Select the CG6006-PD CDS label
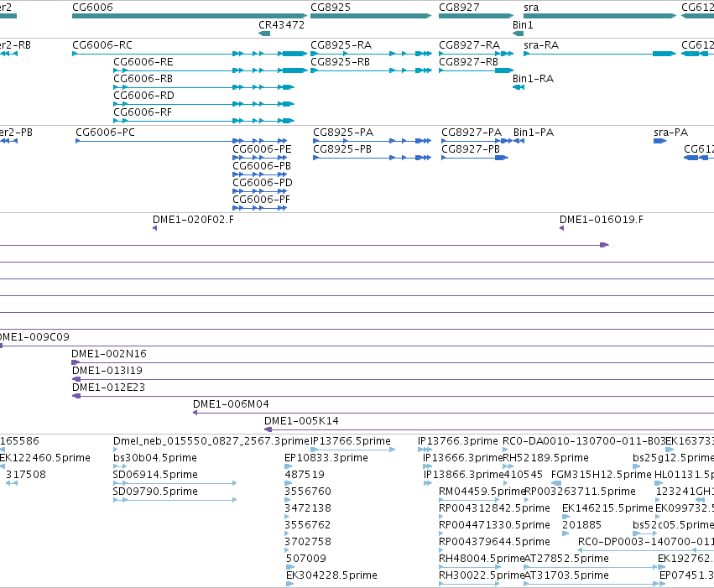Image resolution: width=714 pixels, height=588 pixels. coord(263,183)
